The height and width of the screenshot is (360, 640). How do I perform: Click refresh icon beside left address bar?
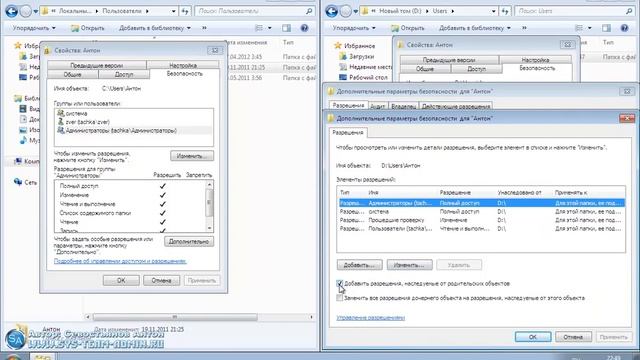(x=185, y=11)
